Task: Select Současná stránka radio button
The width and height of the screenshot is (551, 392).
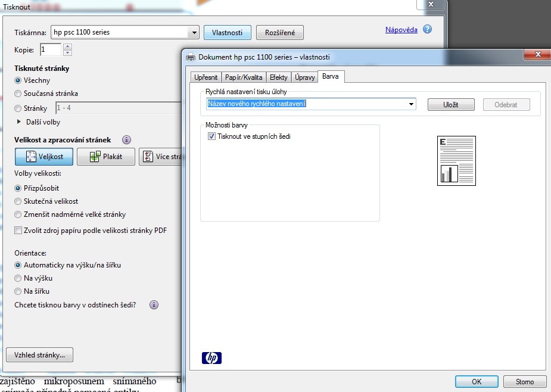Action: [17, 94]
